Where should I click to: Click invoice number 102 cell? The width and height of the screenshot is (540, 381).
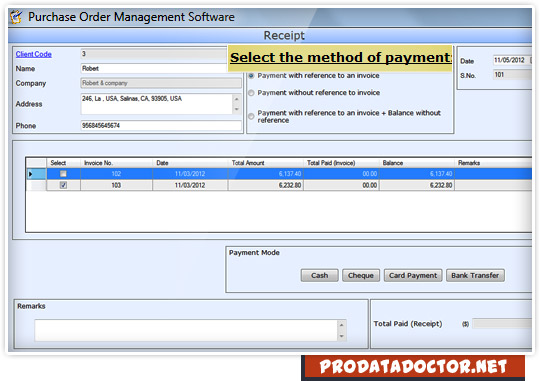[116, 174]
